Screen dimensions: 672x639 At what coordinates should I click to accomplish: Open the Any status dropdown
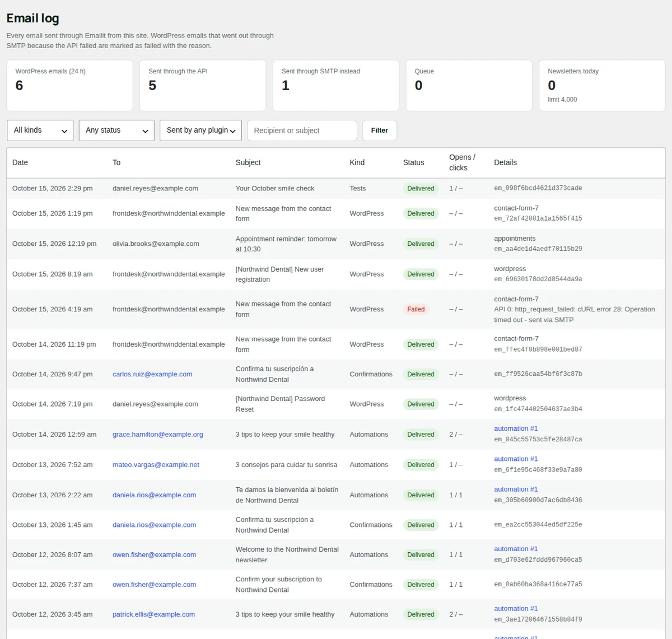click(116, 130)
